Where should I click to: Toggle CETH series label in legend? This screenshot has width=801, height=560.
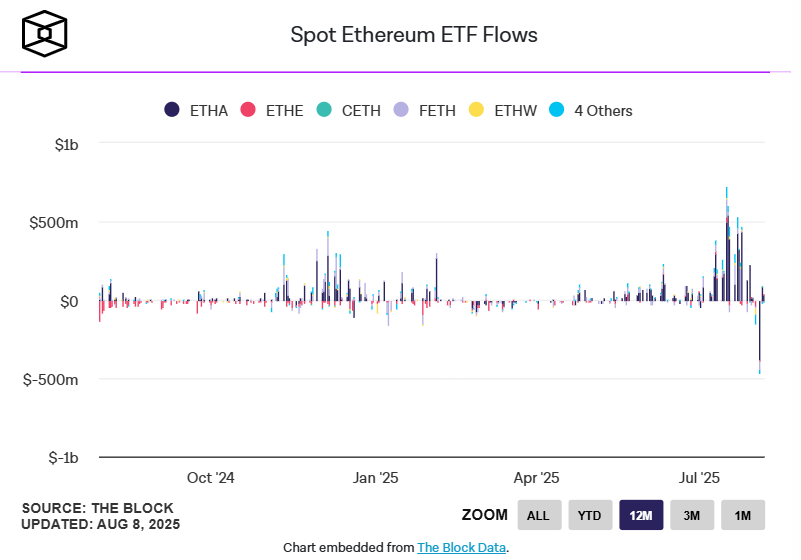click(361, 111)
